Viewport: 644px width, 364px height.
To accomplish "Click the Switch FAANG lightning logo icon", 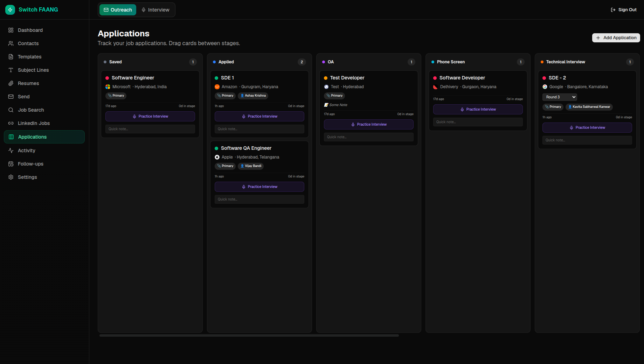I will (x=10, y=10).
